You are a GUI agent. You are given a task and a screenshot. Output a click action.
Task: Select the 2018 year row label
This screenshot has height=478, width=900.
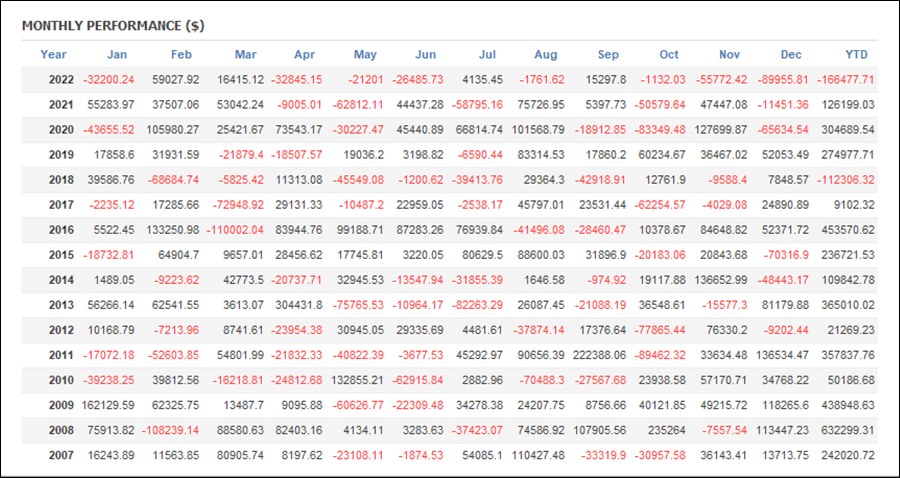click(x=61, y=180)
